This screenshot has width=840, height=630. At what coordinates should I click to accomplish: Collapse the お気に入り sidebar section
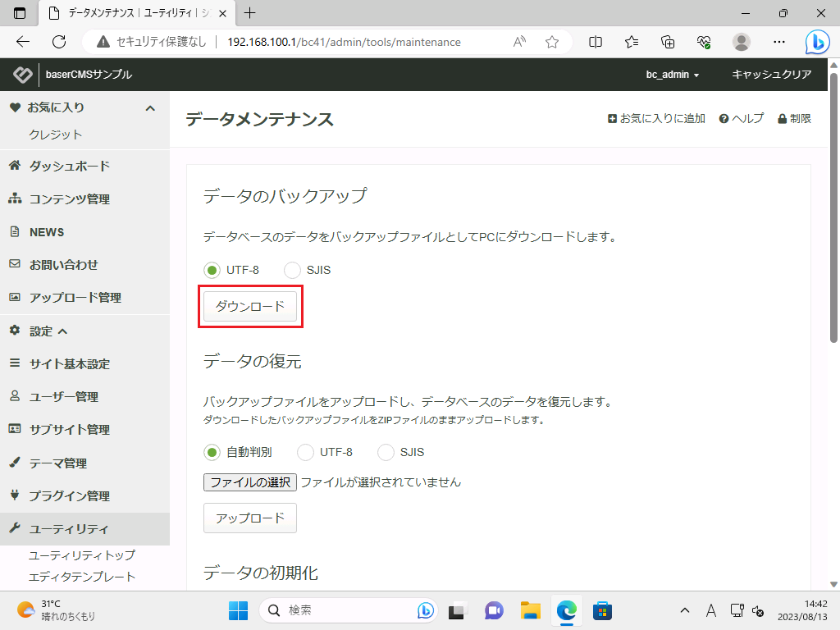pos(150,108)
